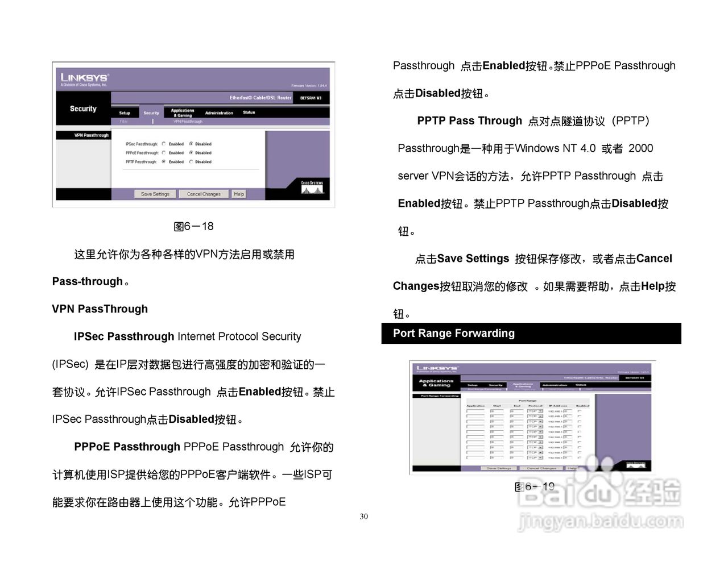Open the last row's protocol dropdown

tap(535, 459)
